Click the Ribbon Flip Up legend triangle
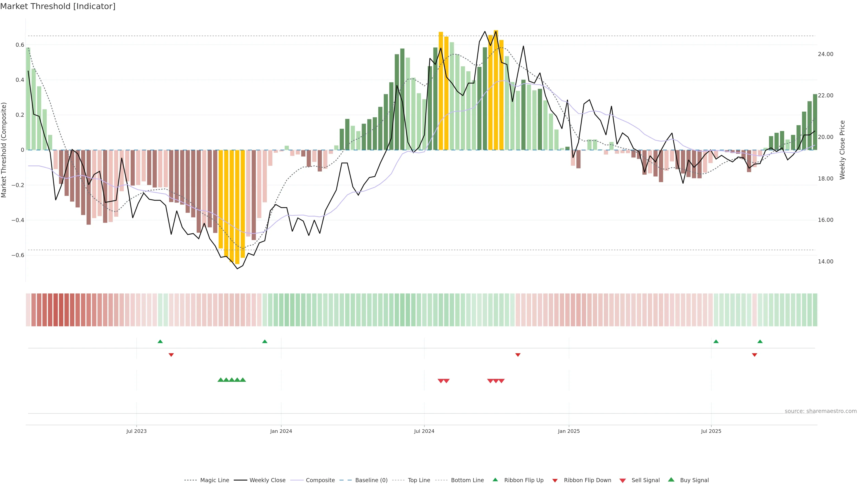Viewport: 868px width, 488px height. pos(495,480)
